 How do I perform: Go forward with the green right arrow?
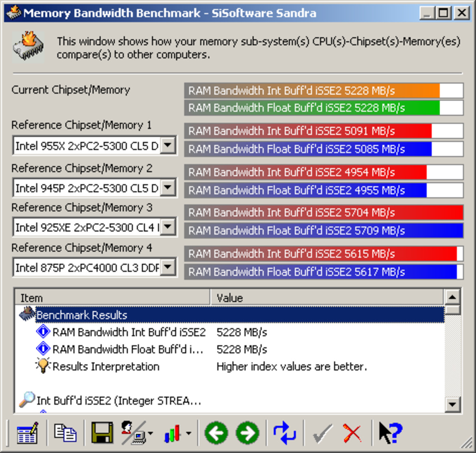click(248, 433)
